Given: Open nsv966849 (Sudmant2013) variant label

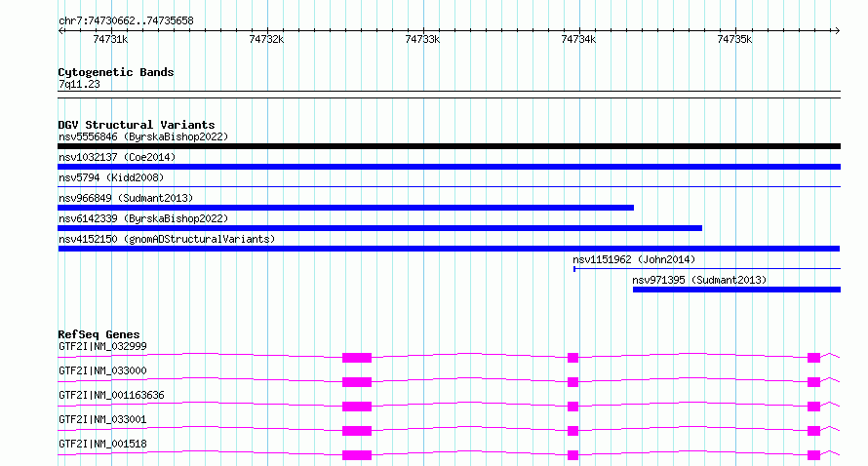Looking at the screenshot, I should tap(126, 198).
